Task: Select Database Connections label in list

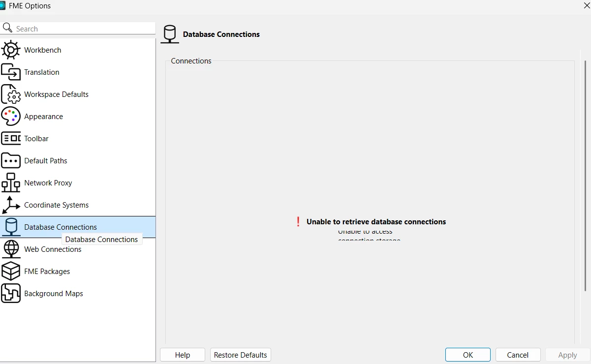Action: [x=61, y=227]
